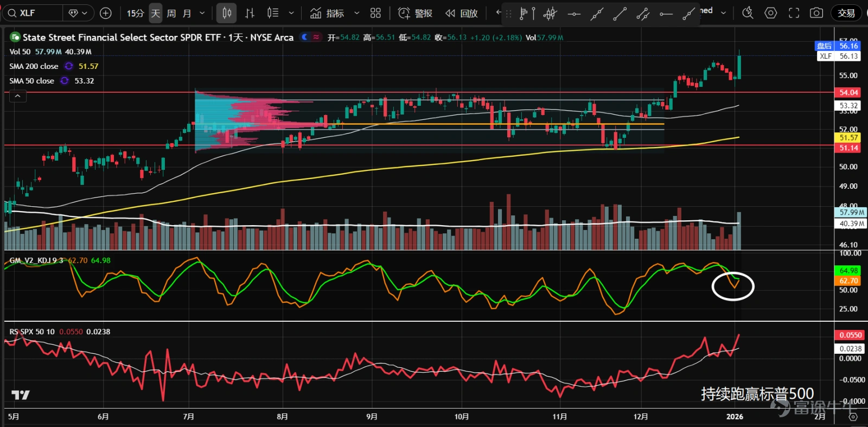Open the XLF symbol search box
Viewport: 868px width, 427px height.
point(33,13)
